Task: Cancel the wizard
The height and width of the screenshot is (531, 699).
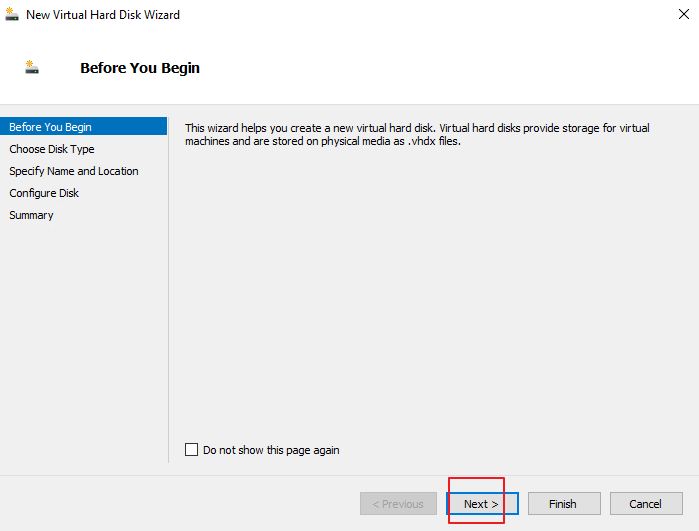Action: point(646,504)
